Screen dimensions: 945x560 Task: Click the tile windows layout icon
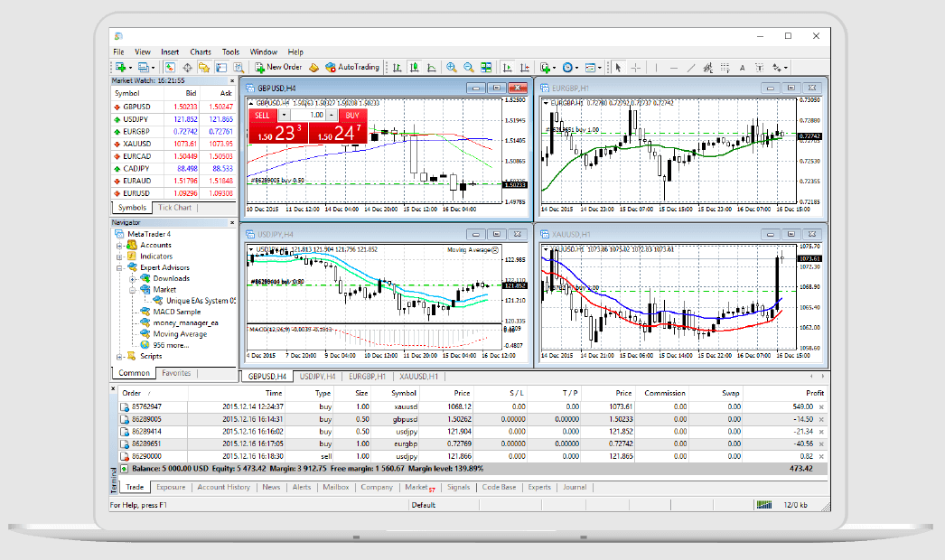pos(486,67)
